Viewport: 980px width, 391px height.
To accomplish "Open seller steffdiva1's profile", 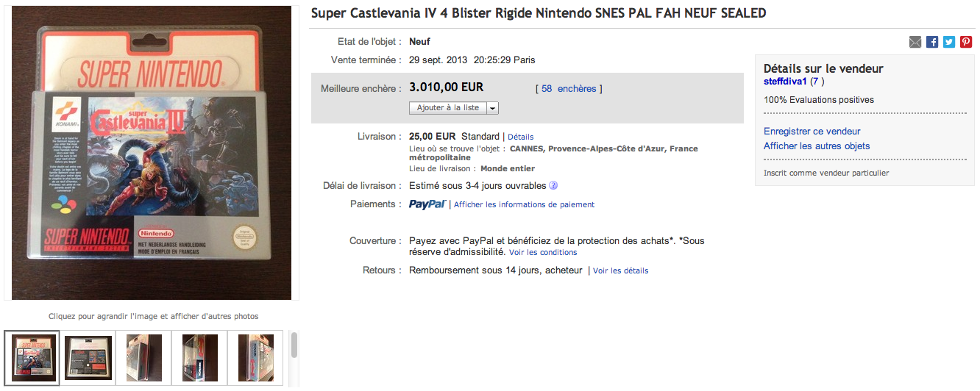I will pyautogui.click(x=785, y=82).
